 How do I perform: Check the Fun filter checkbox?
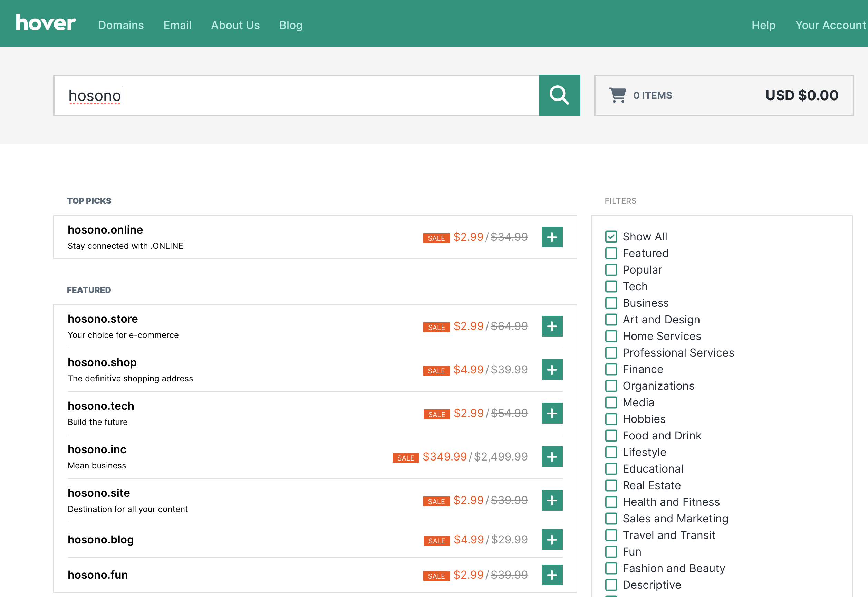tap(611, 552)
